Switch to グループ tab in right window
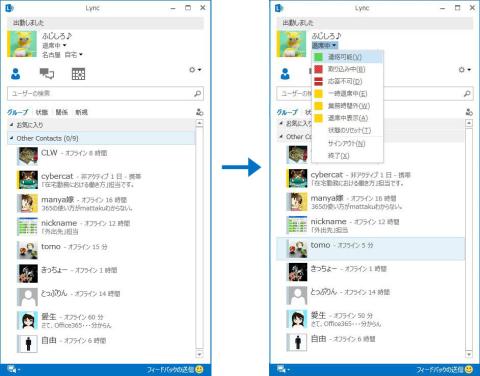Viewport: 480px width, 376px height. coord(287,112)
